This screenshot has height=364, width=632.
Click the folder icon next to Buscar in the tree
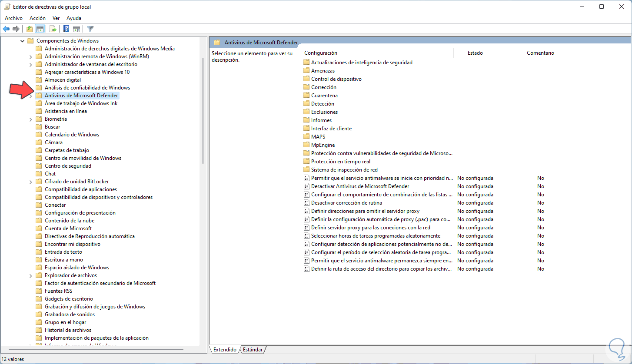pos(39,127)
